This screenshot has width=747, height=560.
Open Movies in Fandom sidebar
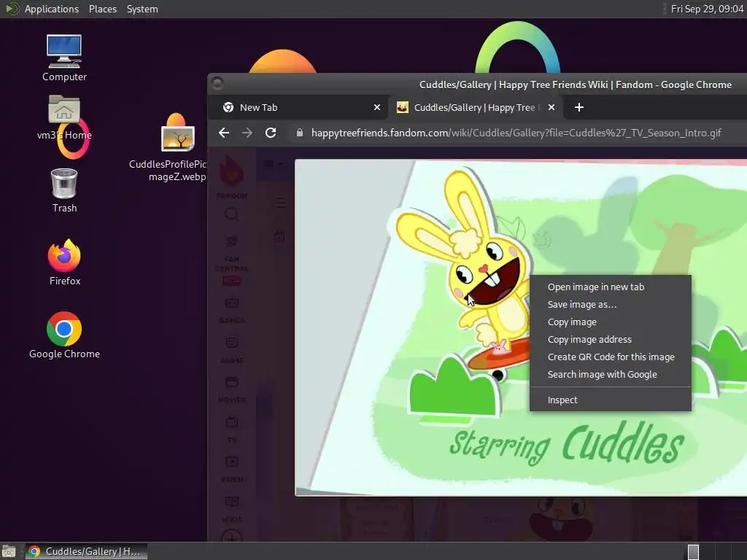pos(231,389)
